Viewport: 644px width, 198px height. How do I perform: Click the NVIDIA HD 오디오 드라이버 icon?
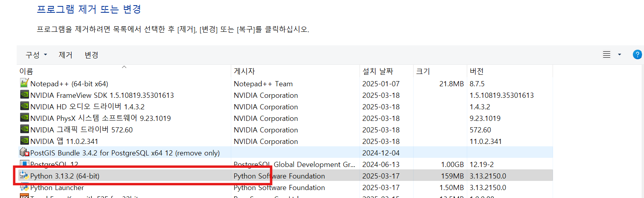(24, 106)
